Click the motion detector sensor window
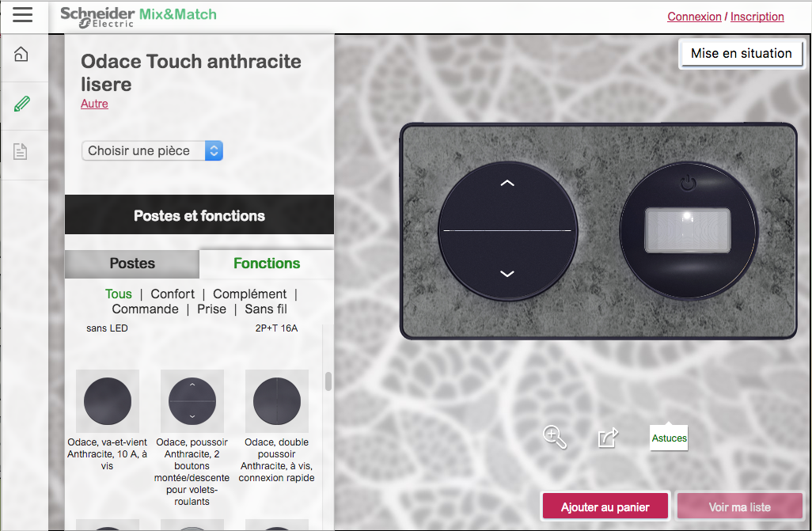Viewport: 812px width, 531px height. [688, 230]
